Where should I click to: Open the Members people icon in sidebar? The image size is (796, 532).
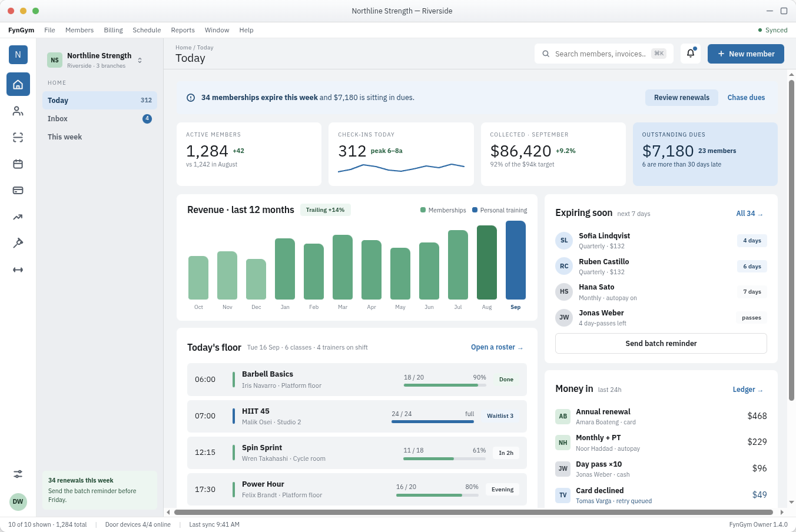click(x=18, y=111)
